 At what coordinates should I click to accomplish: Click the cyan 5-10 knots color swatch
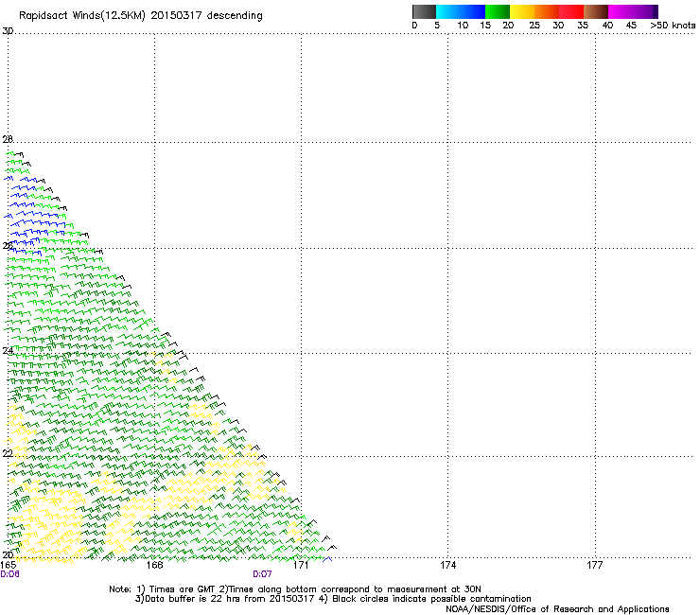point(448,11)
